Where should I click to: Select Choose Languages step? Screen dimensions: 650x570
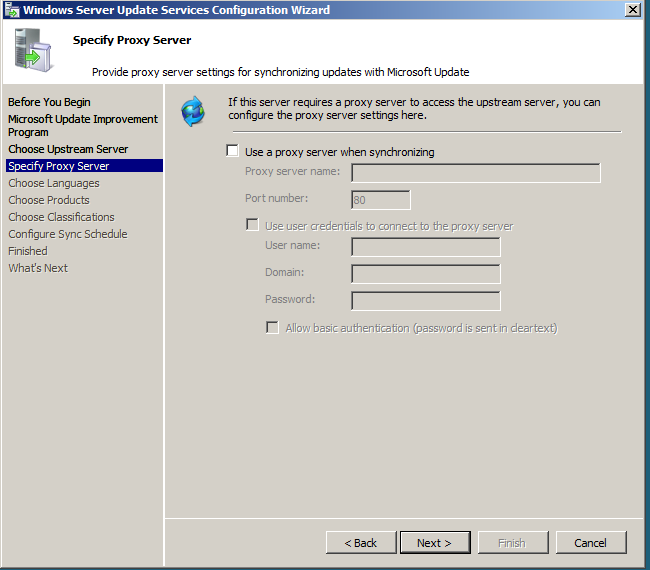(54, 183)
